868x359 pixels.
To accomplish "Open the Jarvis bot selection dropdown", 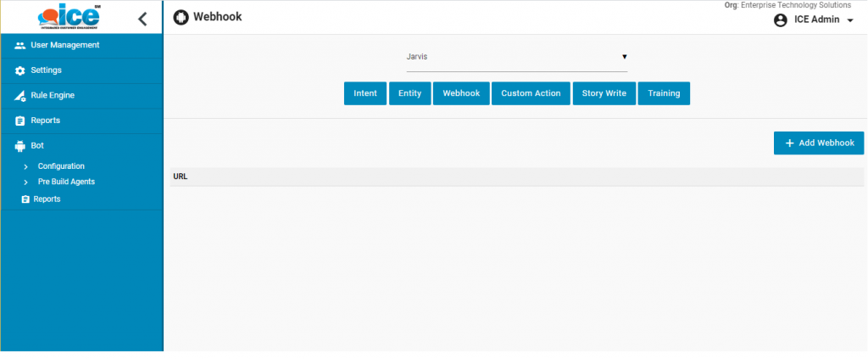I will pyautogui.click(x=516, y=57).
